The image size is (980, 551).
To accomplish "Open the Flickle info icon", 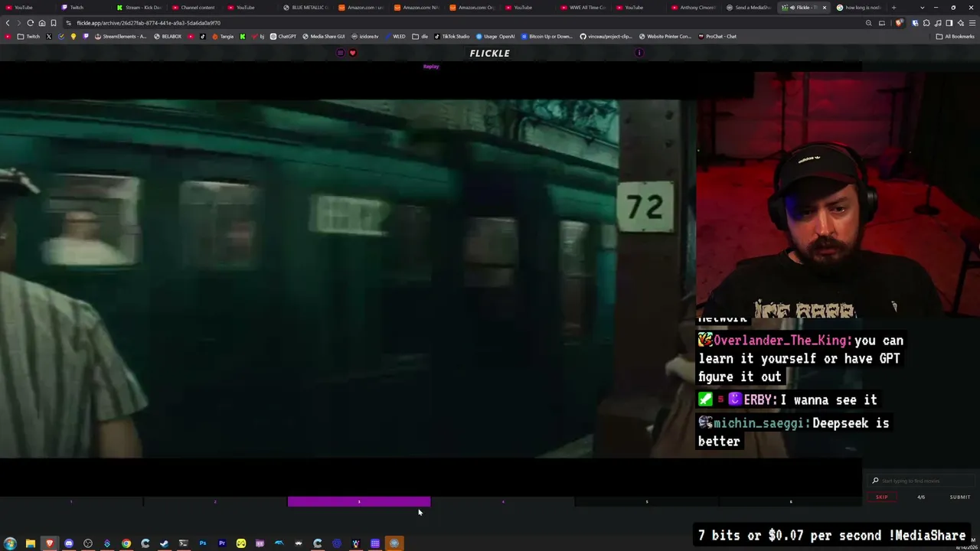I will 639,53.
